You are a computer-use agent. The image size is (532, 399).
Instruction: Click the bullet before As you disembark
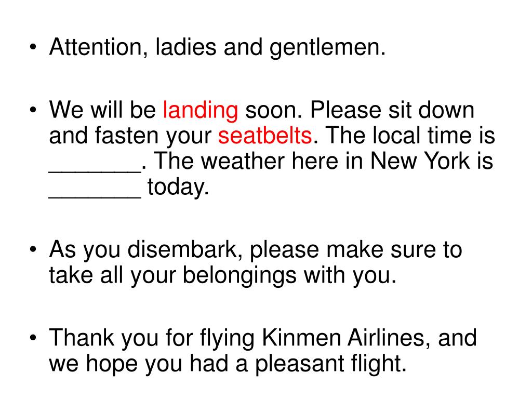click(x=33, y=249)
